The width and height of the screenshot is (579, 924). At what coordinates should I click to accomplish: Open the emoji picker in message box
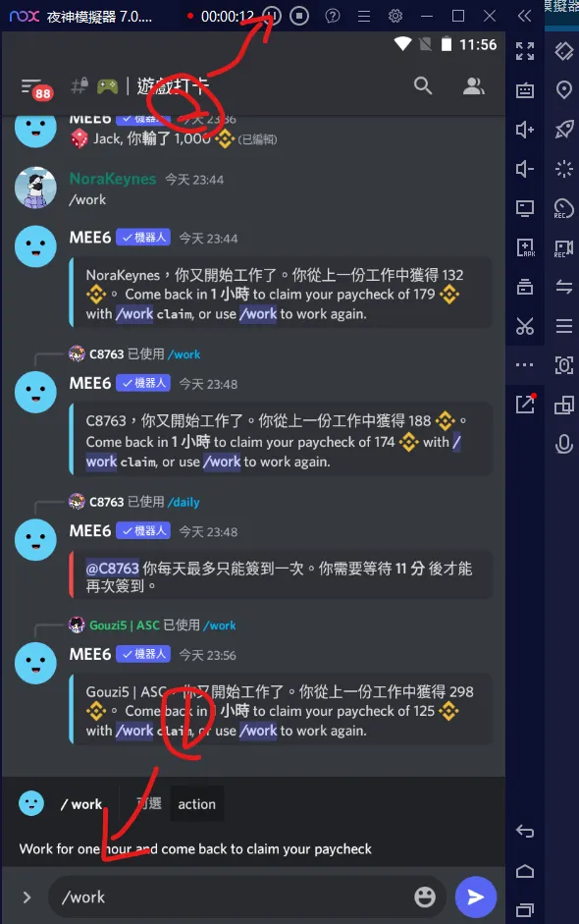[425, 897]
